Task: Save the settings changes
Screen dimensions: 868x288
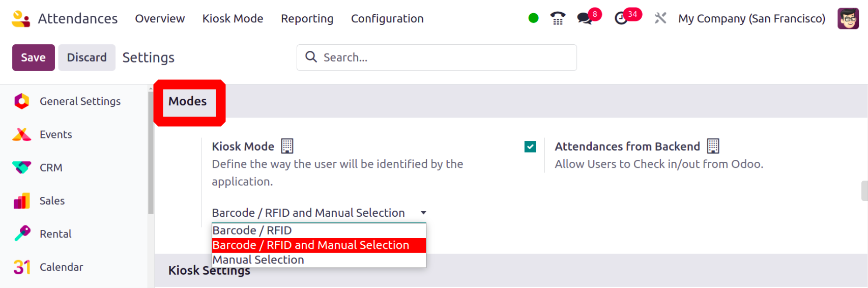Action: click(34, 57)
